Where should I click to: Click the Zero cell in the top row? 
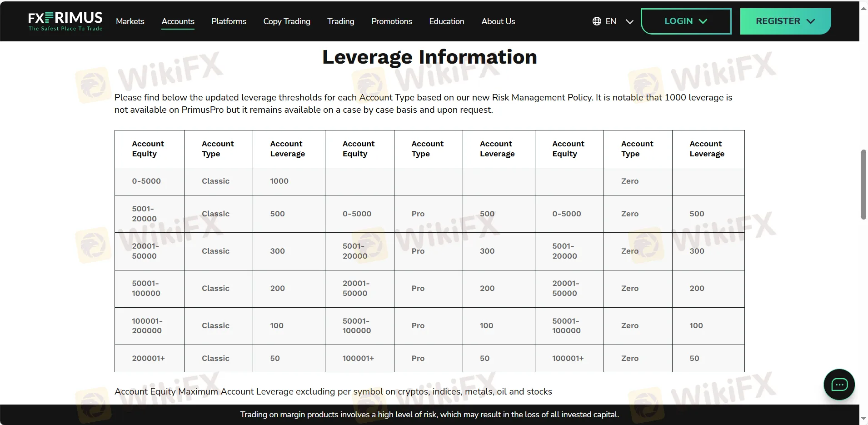tap(638, 181)
